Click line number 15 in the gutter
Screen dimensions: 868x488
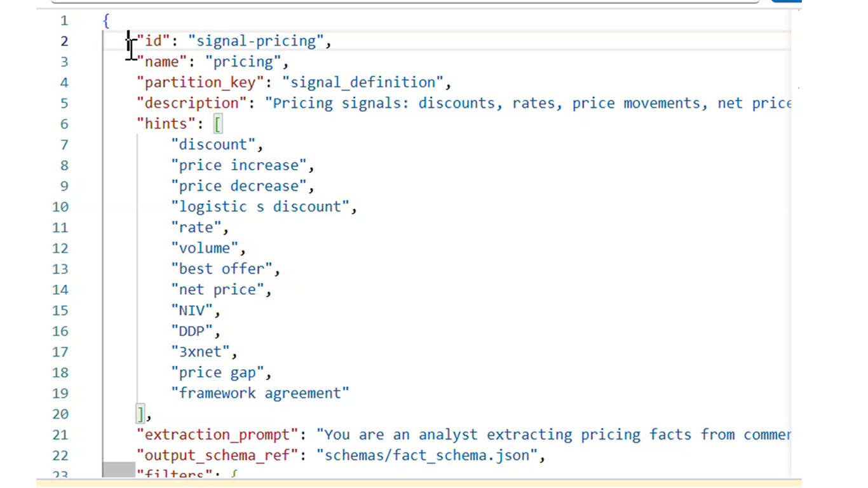(x=60, y=311)
